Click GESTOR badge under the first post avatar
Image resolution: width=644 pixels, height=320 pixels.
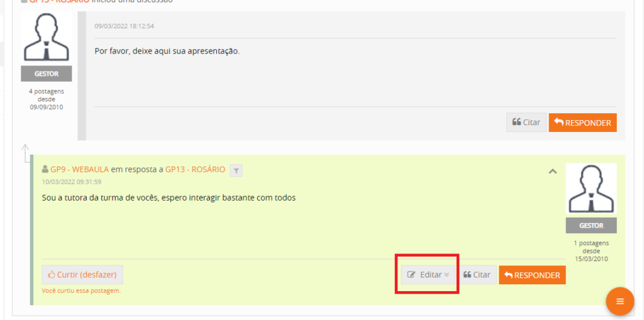coord(46,74)
